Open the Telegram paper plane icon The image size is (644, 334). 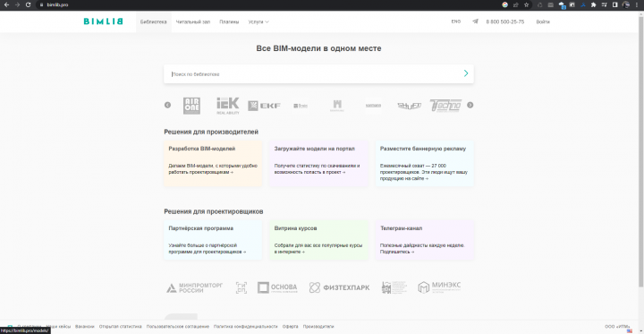475,21
